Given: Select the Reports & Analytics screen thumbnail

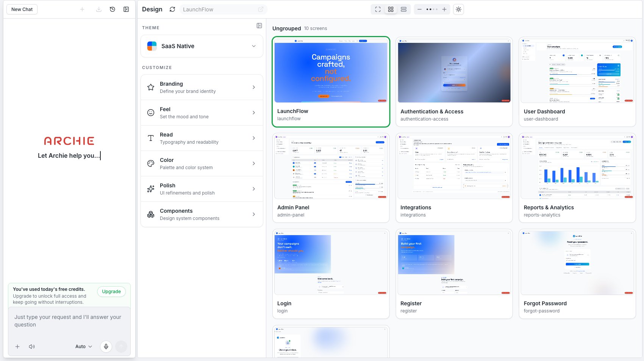Looking at the screenshot, I should click(577, 167).
